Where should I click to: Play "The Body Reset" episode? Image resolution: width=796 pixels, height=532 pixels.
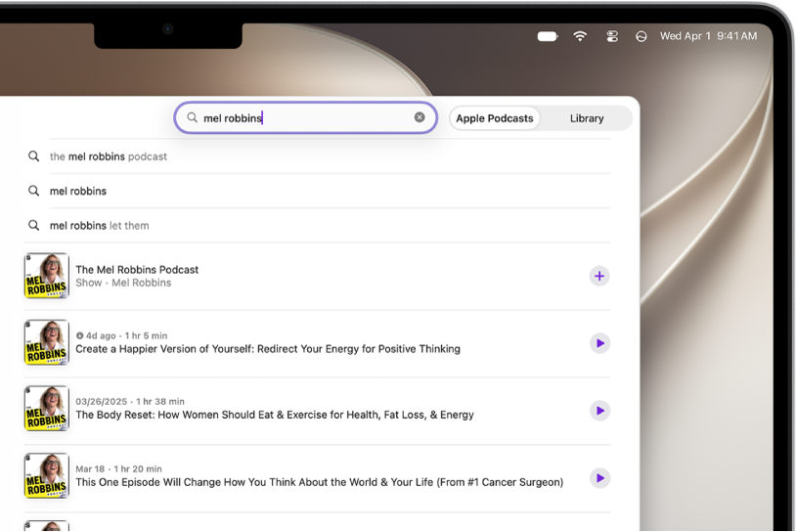pos(599,411)
